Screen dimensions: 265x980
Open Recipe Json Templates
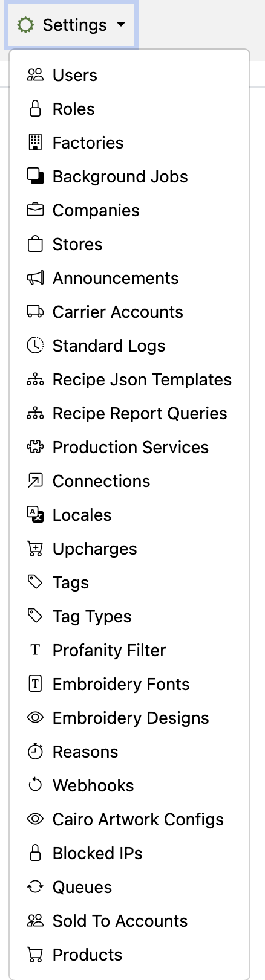(129, 379)
